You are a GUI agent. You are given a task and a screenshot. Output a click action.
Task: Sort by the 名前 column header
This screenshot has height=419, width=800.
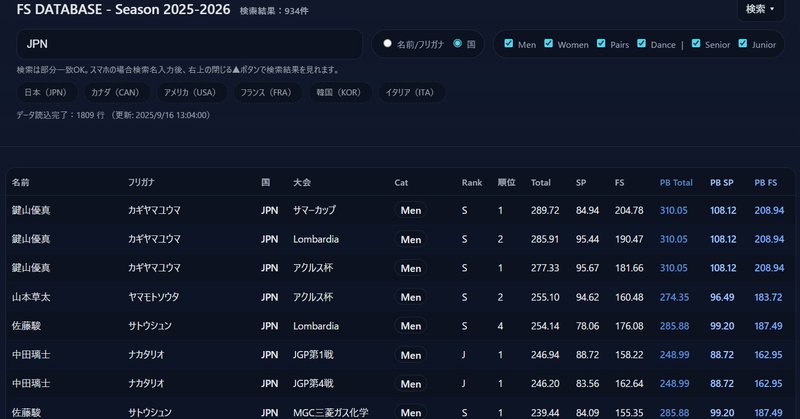click(x=21, y=182)
